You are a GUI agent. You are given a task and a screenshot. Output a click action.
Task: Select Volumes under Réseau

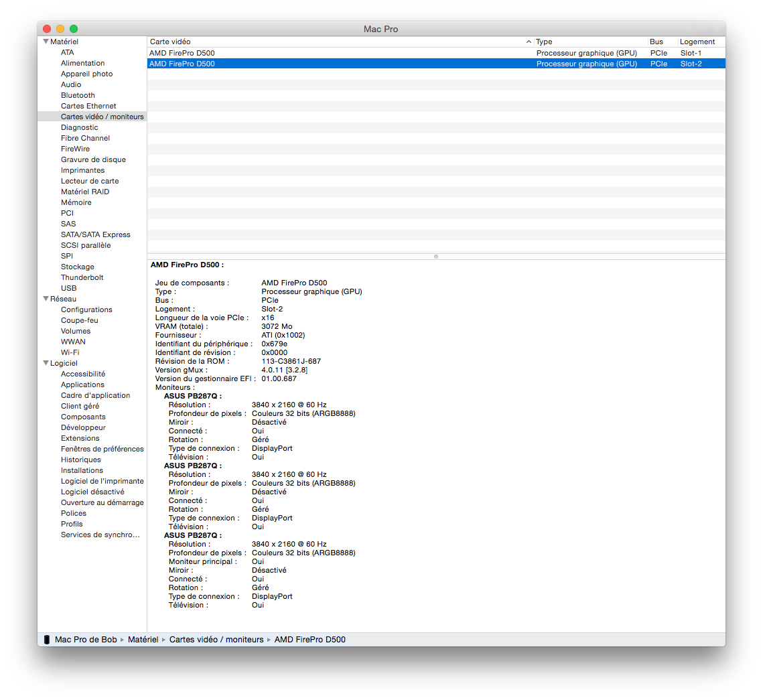(x=76, y=331)
